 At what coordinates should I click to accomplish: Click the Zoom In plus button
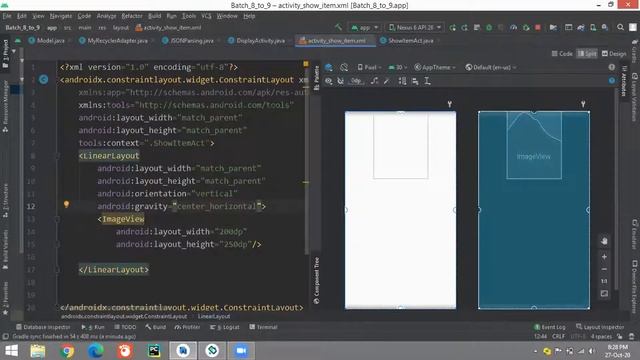(604, 257)
